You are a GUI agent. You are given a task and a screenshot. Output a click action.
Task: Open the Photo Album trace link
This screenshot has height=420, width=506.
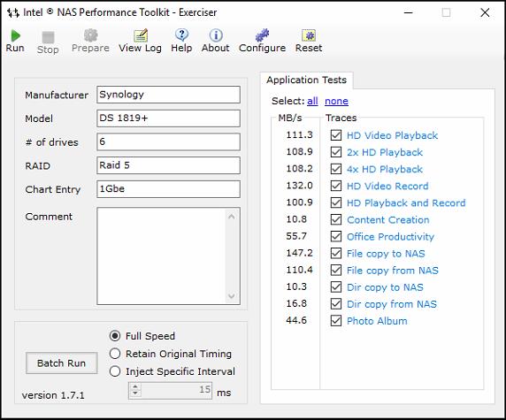click(377, 321)
